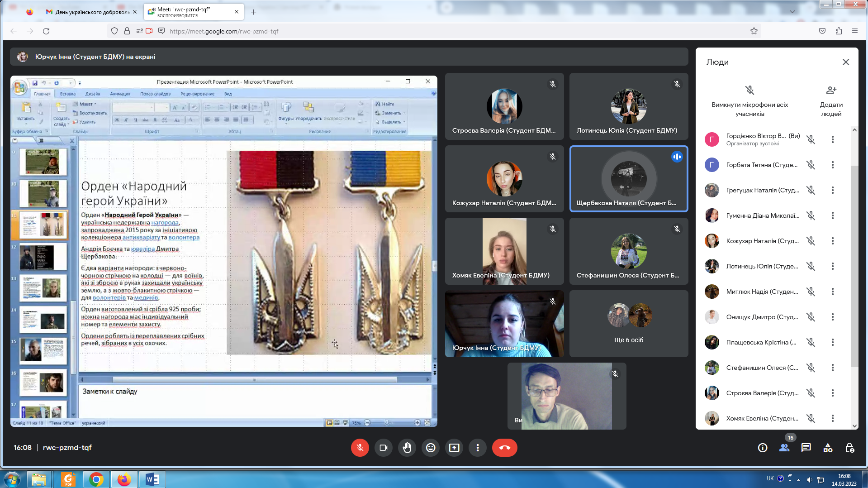Viewport: 868px width, 488px height.
Task: Open the meeting details info icon
Action: pos(763,448)
